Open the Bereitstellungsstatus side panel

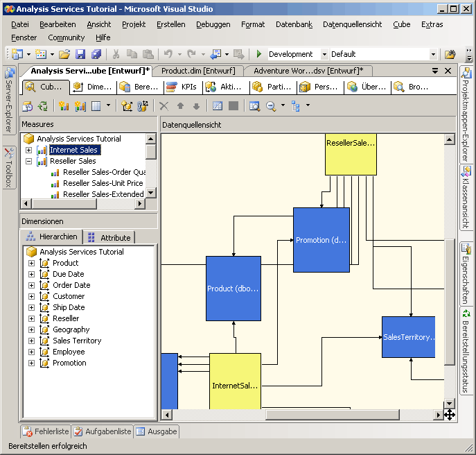[x=466, y=351]
